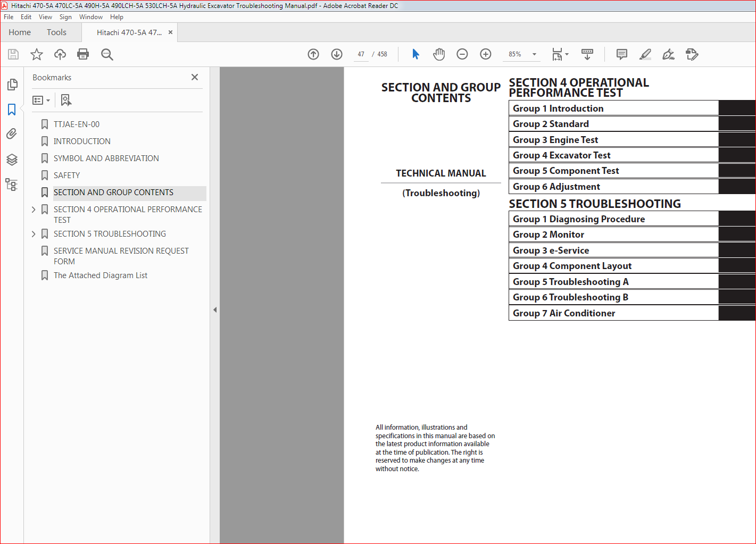
Task: Open the layers panel icon
Action: [x=12, y=160]
